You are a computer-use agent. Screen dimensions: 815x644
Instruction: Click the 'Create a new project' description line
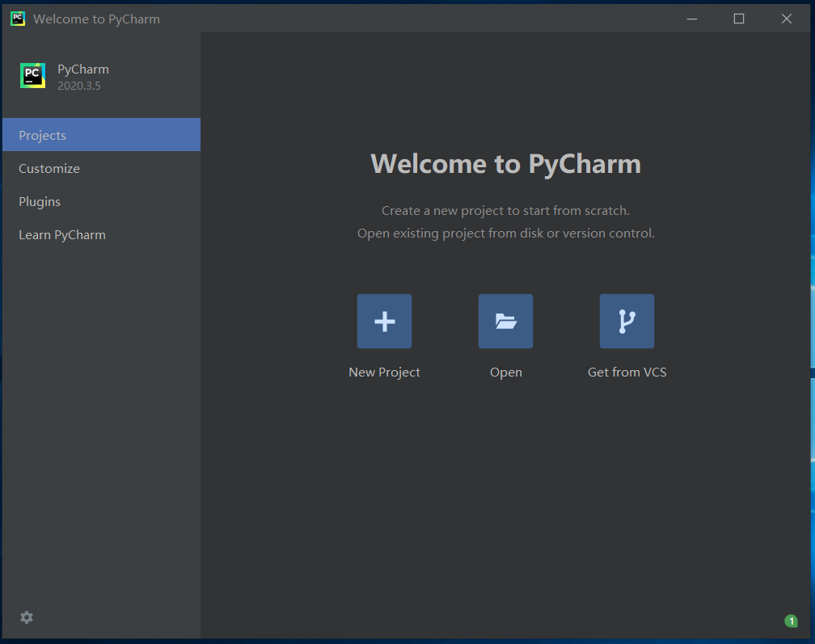pos(506,211)
